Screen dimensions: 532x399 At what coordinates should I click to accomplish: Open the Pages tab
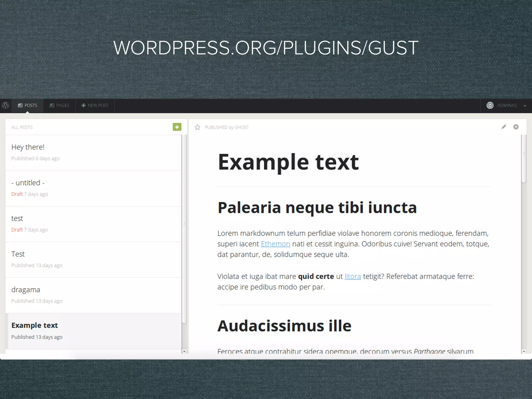tap(59, 105)
